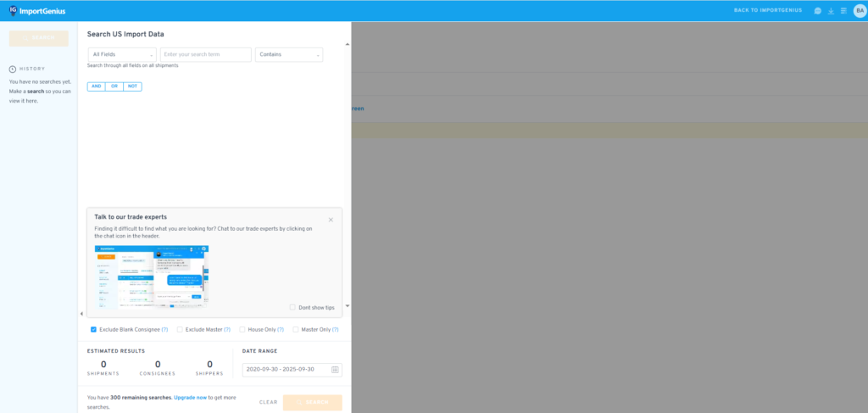Enable the Exclude Master checkbox
Screen dimensions: 868x413
point(180,329)
